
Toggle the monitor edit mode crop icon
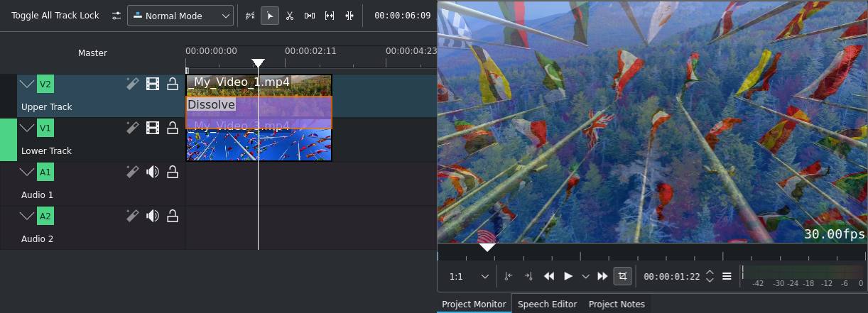pos(623,276)
